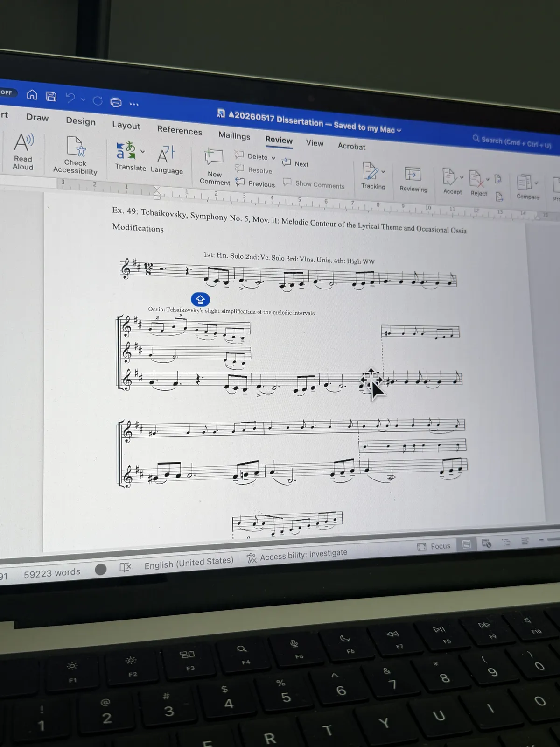Toggle the AutoSave OFF switch
The width and height of the screenshot is (560, 747).
click(8, 92)
